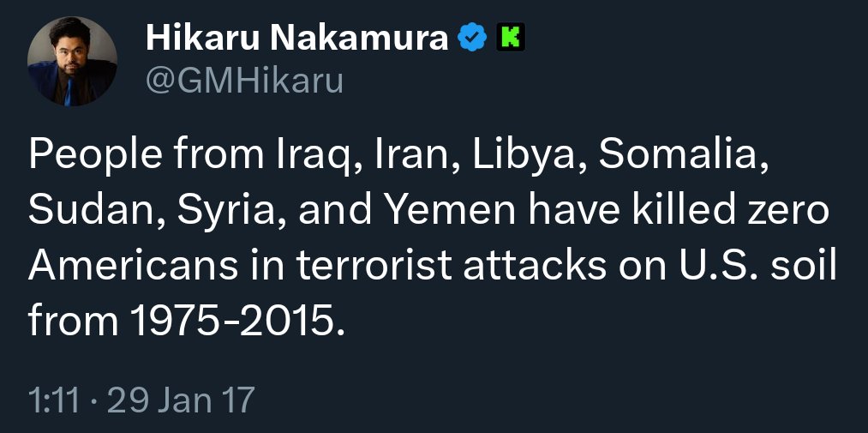Click the "Hikaru Nakamura" display name
Screen dimensions: 868x433
(x=297, y=38)
